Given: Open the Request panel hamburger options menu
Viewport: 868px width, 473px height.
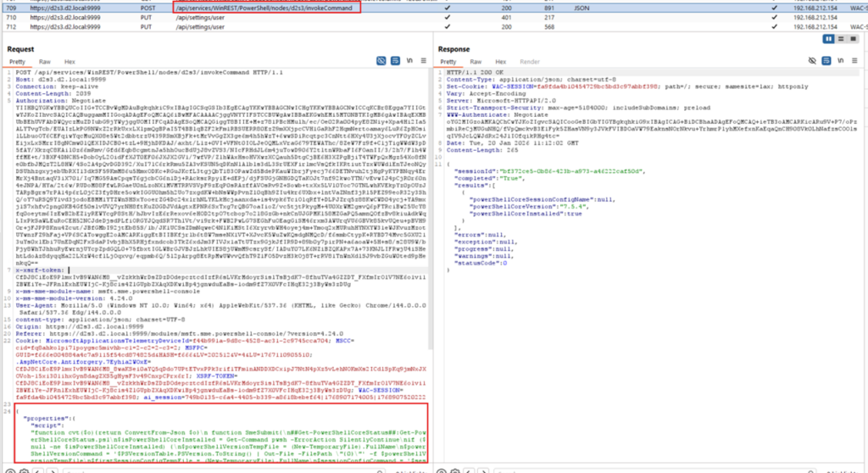Looking at the screenshot, I should tap(424, 62).
